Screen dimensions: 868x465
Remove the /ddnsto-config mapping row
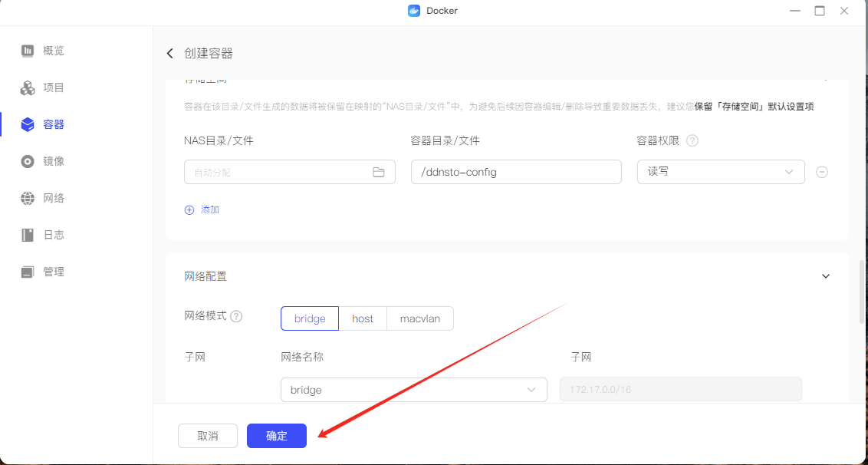click(822, 173)
